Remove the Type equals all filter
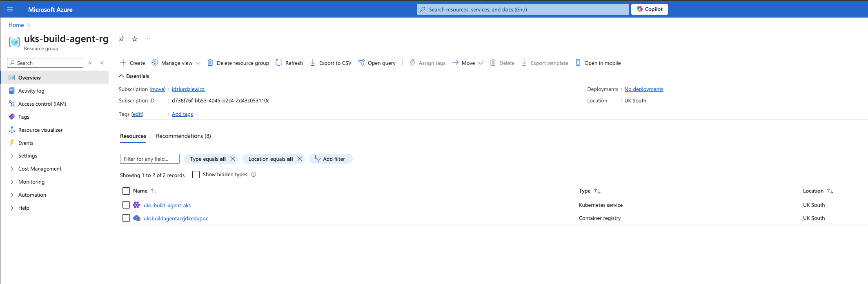 coord(233,159)
